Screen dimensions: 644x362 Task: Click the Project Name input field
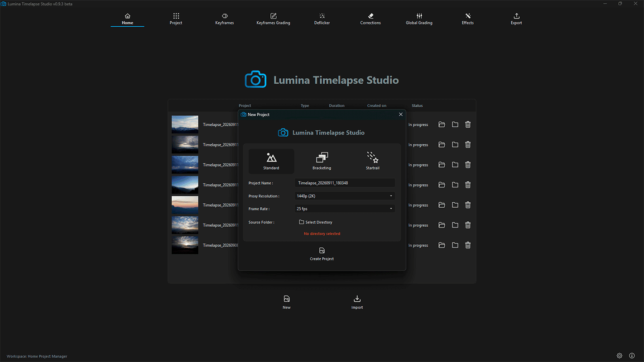[x=345, y=183]
